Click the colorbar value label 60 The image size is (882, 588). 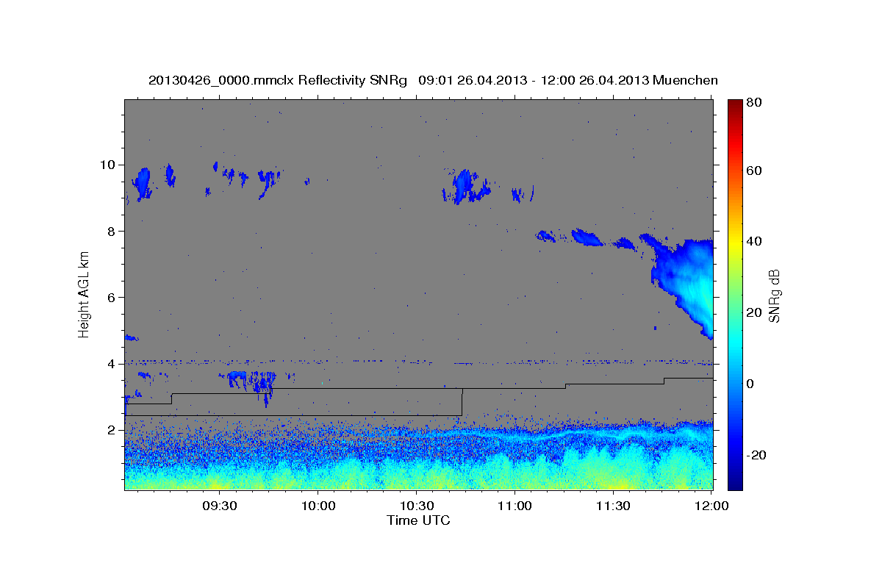click(x=755, y=171)
